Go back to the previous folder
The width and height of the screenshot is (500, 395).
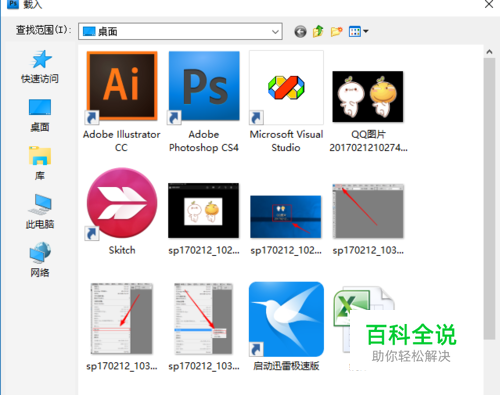click(300, 32)
